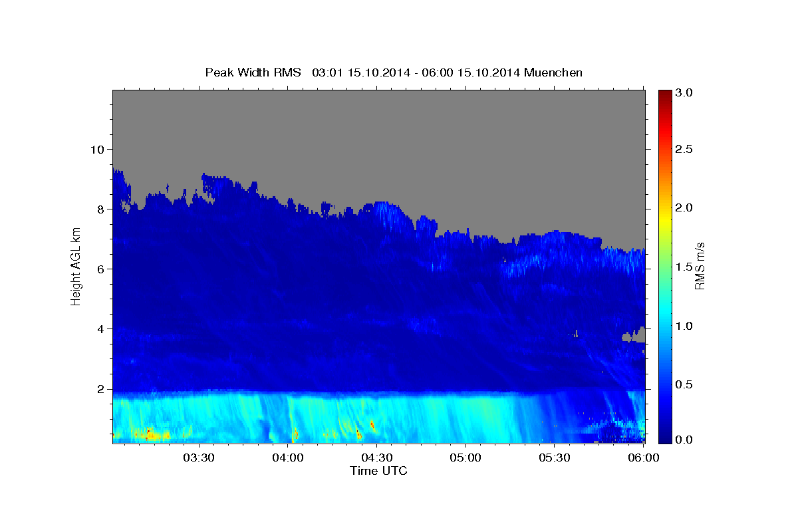Click the colorbar label '2.0'

tap(685, 207)
